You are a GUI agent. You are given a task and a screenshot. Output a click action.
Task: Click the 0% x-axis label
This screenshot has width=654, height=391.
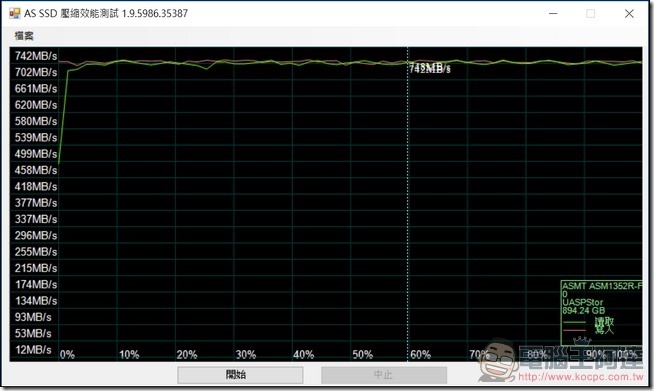67,355
